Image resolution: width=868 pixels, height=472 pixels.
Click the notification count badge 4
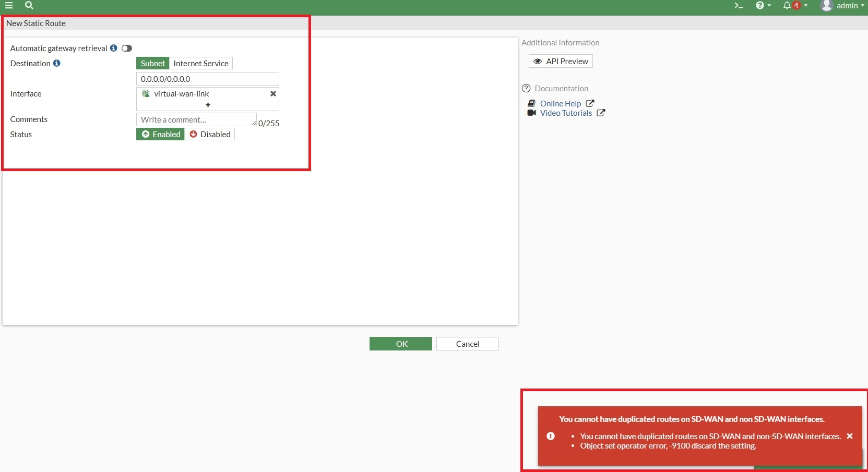(796, 5)
